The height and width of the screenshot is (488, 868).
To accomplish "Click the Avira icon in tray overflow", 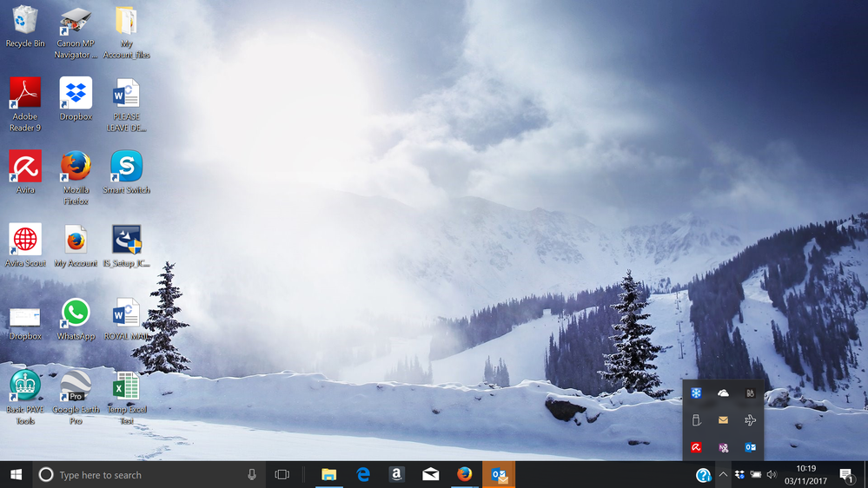I will (x=696, y=447).
